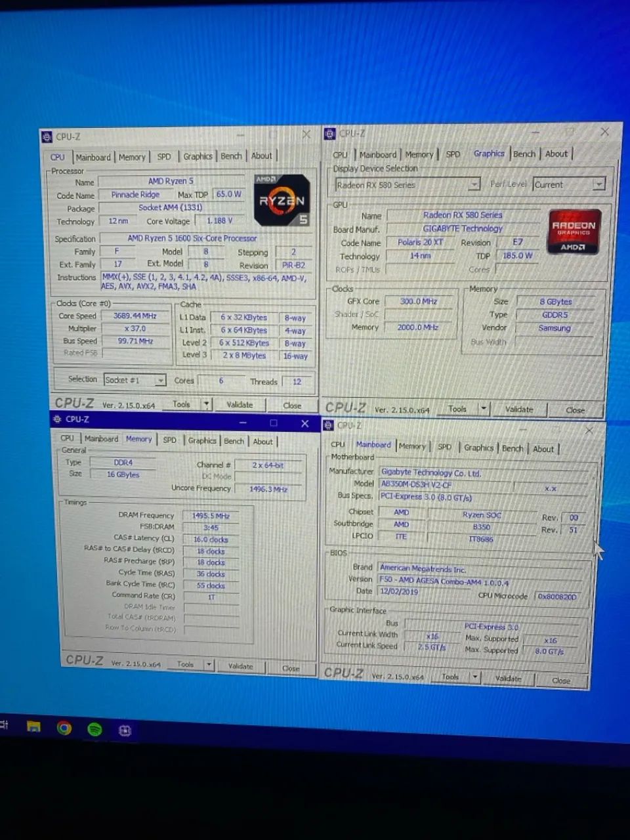Click Validate button in Graphics window

519,409
